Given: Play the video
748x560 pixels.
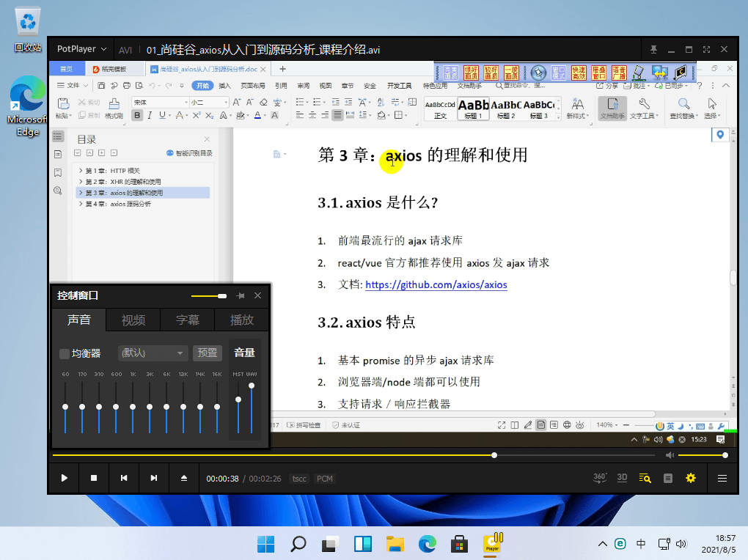Looking at the screenshot, I should tap(64, 478).
